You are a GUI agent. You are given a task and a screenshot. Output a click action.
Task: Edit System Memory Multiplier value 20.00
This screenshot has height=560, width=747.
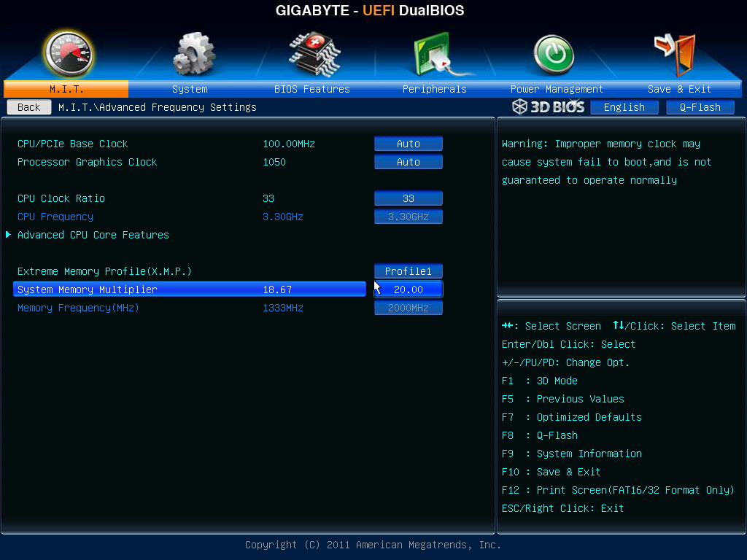pos(409,289)
